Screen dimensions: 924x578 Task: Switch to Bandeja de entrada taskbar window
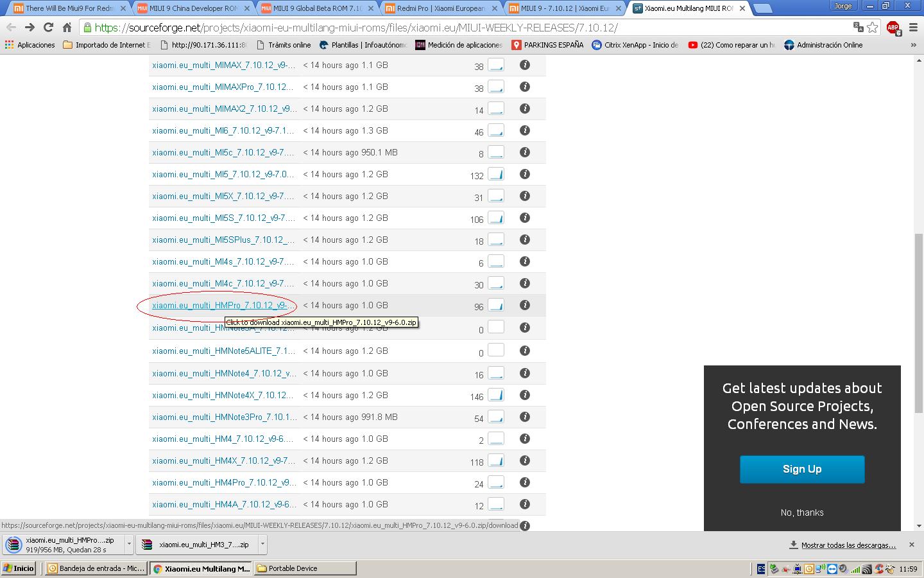coord(96,568)
